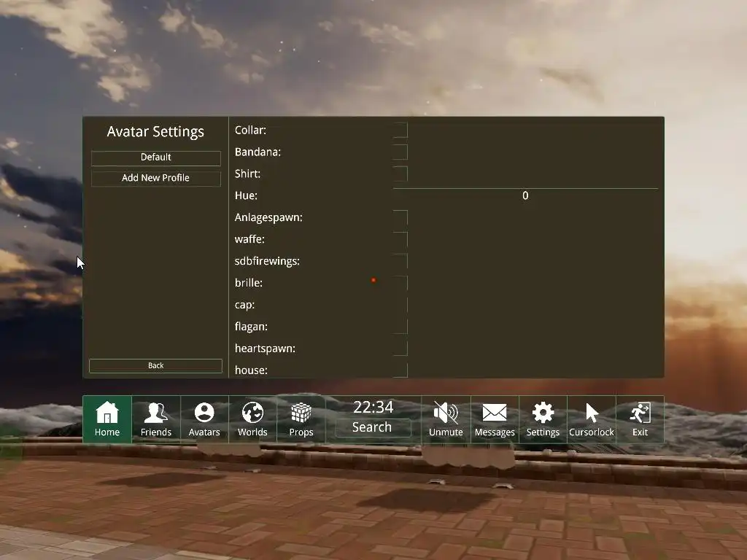The image size is (747, 560).
Task: Open the Friends list icon
Action: click(x=156, y=419)
